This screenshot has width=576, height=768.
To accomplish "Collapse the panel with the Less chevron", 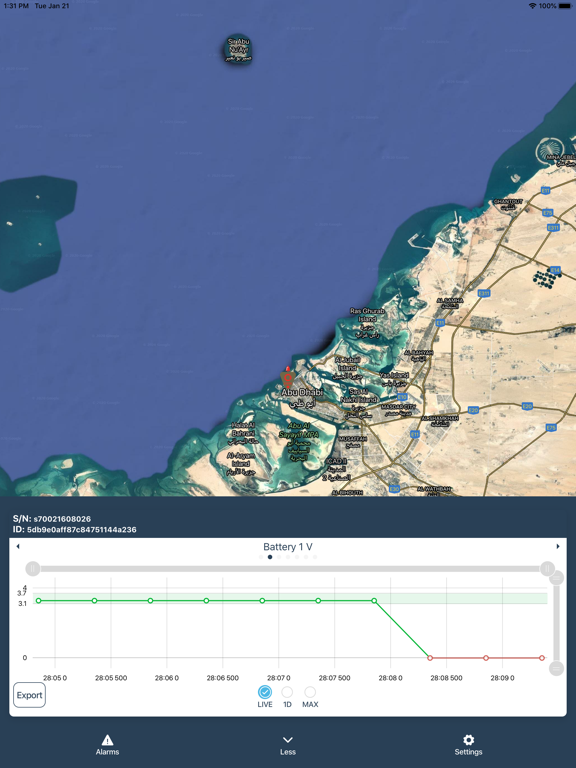I will [288, 745].
